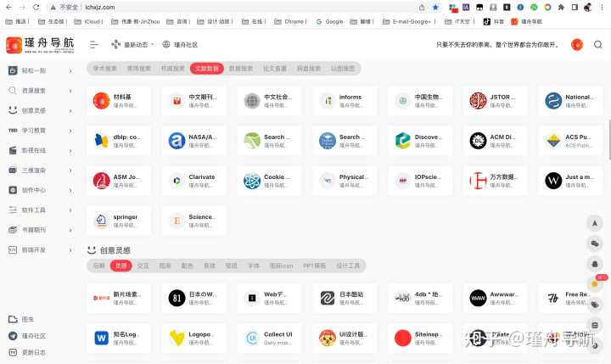The image size is (611, 364).
Task: Open the JSTOR site card
Action: 496,101
